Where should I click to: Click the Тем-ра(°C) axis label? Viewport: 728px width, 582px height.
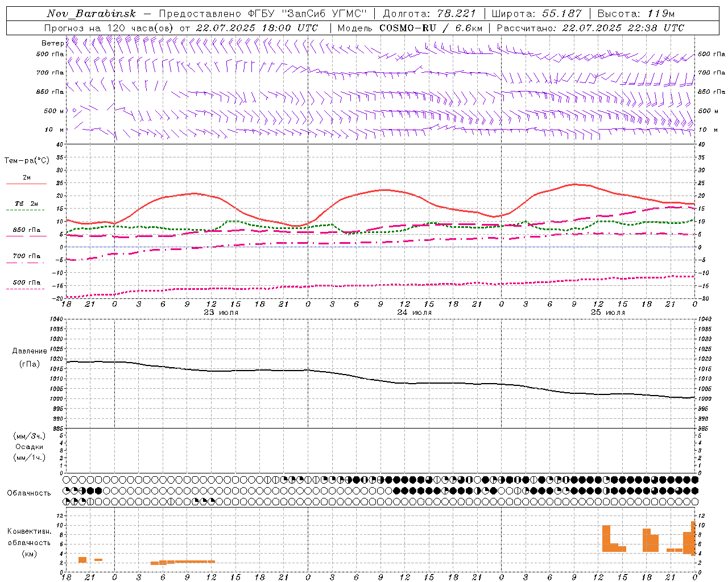27,161
